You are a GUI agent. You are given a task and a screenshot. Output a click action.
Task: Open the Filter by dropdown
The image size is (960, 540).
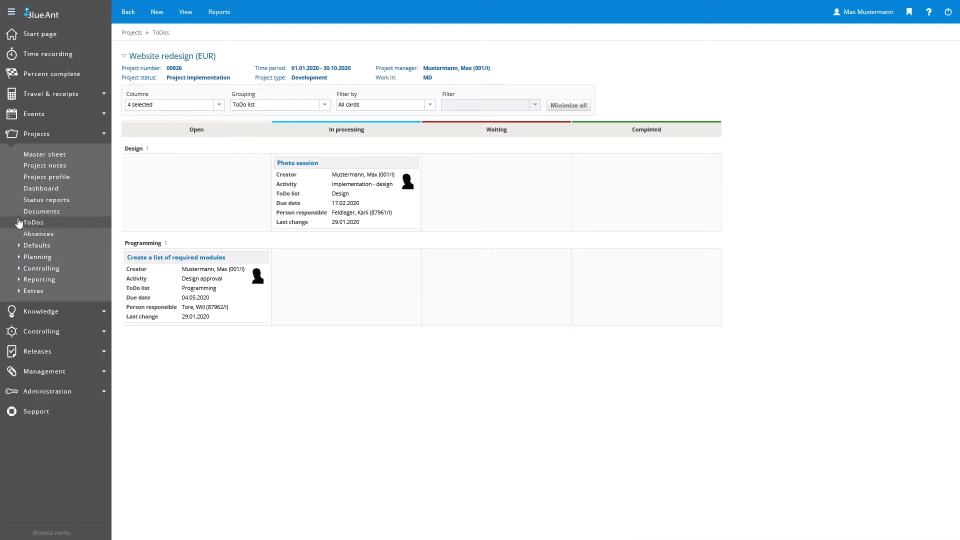click(385, 105)
